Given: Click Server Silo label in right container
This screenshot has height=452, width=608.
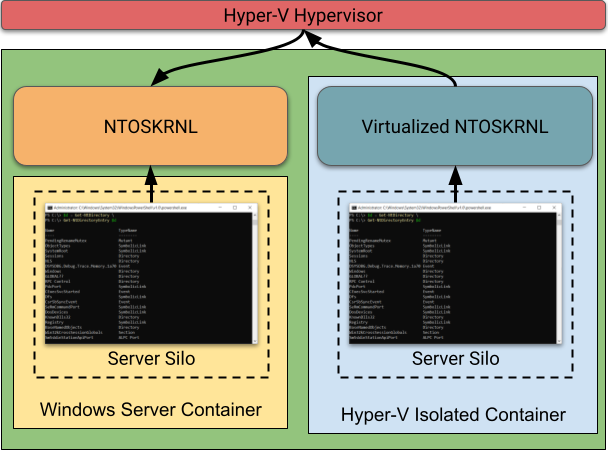Looking at the screenshot, I should [456, 358].
